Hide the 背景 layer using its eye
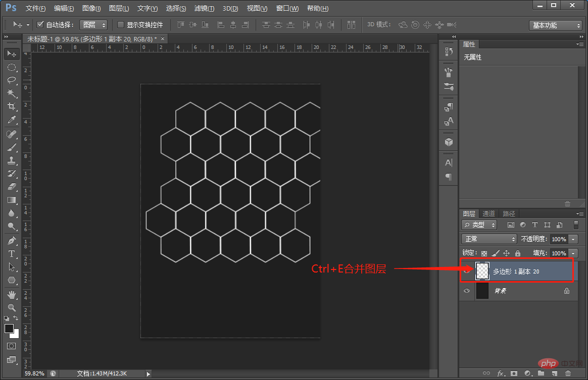Viewport: 588px width, 380px height. (467, 291)
